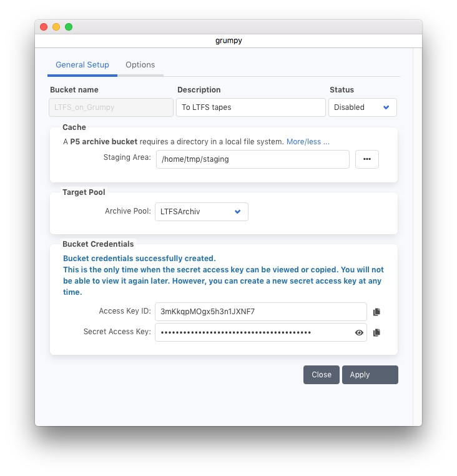The image size is (457, 476).
Task: Close the window with red button
Action: [x=44, y=27]
